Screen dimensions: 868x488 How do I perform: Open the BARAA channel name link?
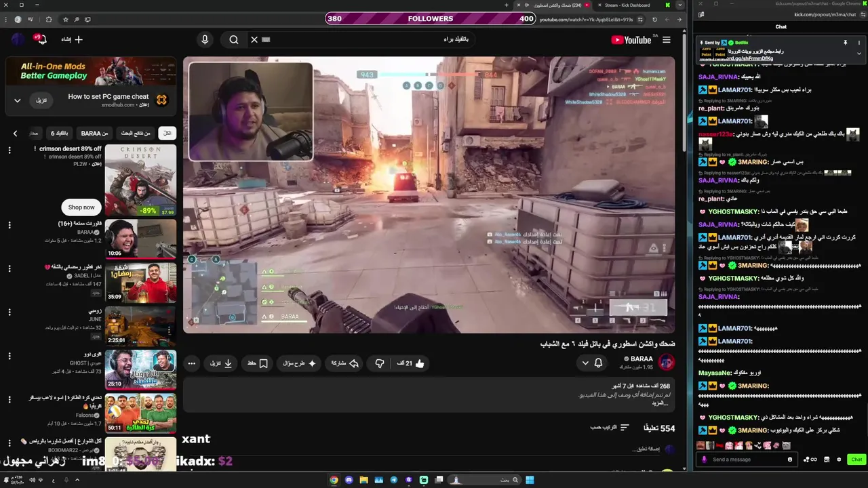642,359
